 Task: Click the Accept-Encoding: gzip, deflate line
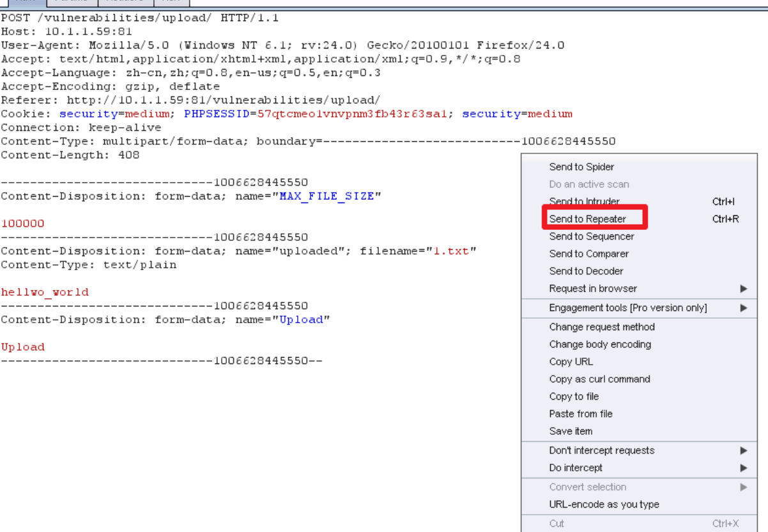111,86
